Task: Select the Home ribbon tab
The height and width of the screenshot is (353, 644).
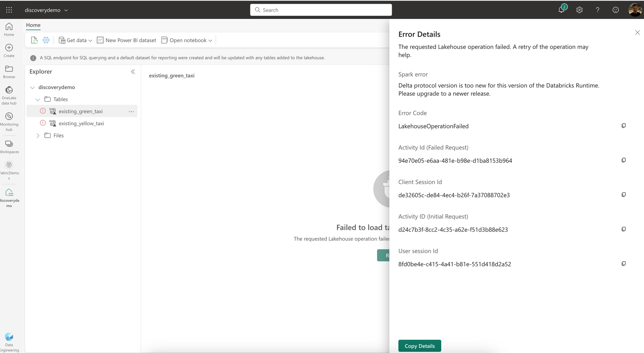Action: 33,25
